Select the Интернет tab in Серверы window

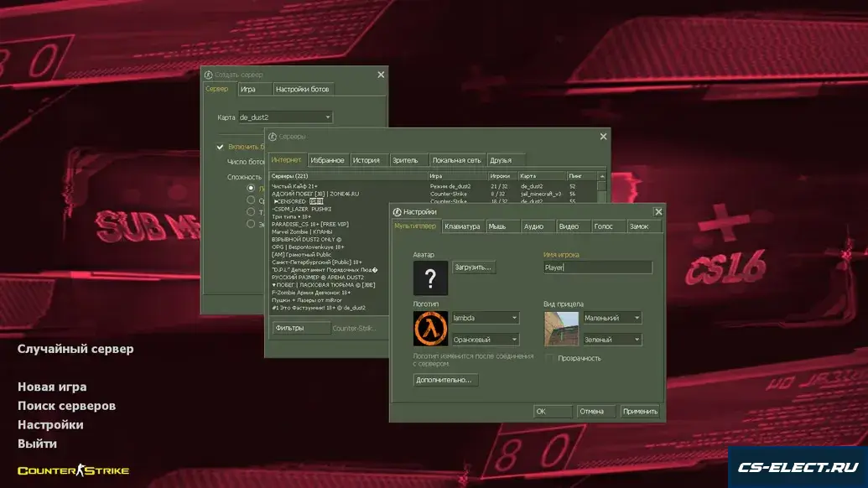coord(287,160)
